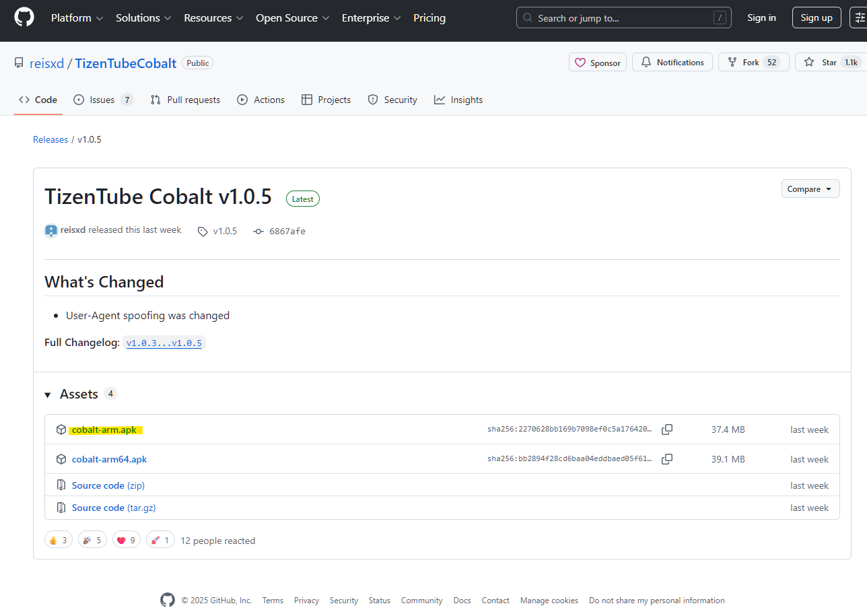This screenshot has width=867, height=616.
Task: Click the Sponsor heart button
Action: (x=598, y=63)
